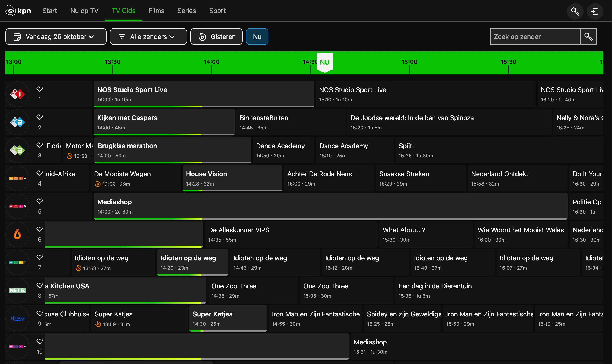This screenshot has width=612, height=364.
Task: Click the KPN logo
Action: [x=18, y=11]
